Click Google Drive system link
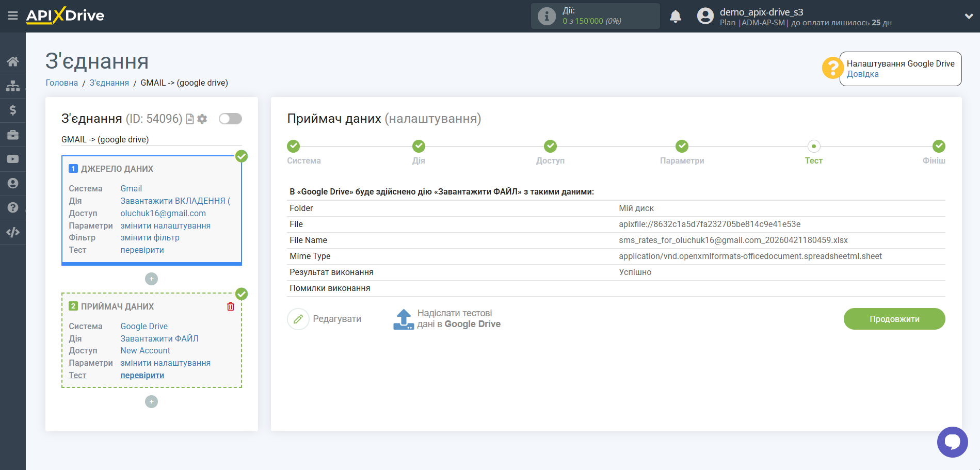The width and height of the screenshot is (980, 470). coord(144,327)
